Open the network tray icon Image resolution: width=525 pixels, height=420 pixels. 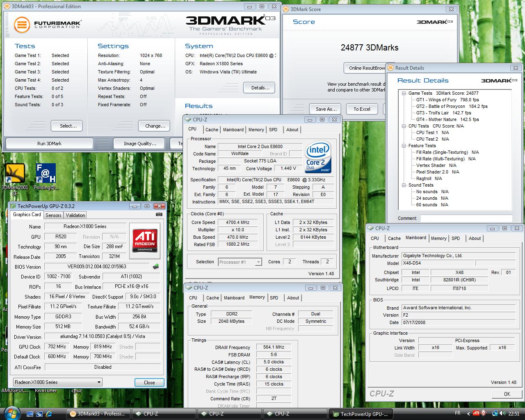(x=495, y=413)
